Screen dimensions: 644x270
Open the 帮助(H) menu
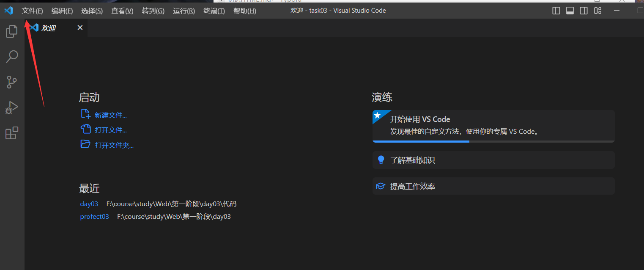point(245,11)
